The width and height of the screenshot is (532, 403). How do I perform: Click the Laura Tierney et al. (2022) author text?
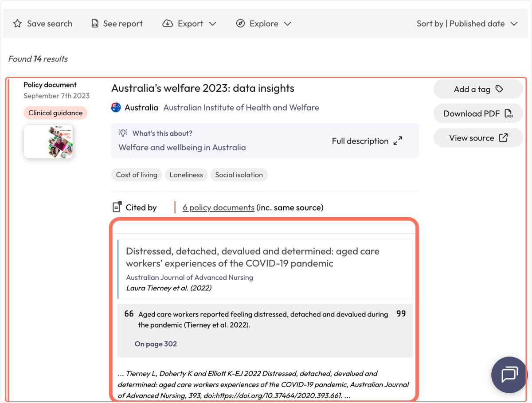[169, 288]
